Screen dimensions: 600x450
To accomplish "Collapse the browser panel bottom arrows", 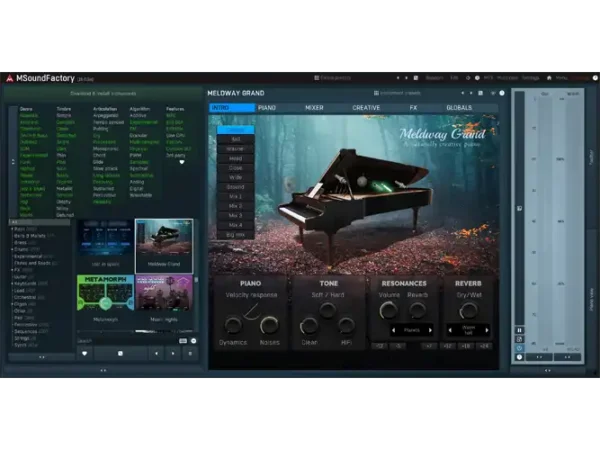I will coord(103,370).
